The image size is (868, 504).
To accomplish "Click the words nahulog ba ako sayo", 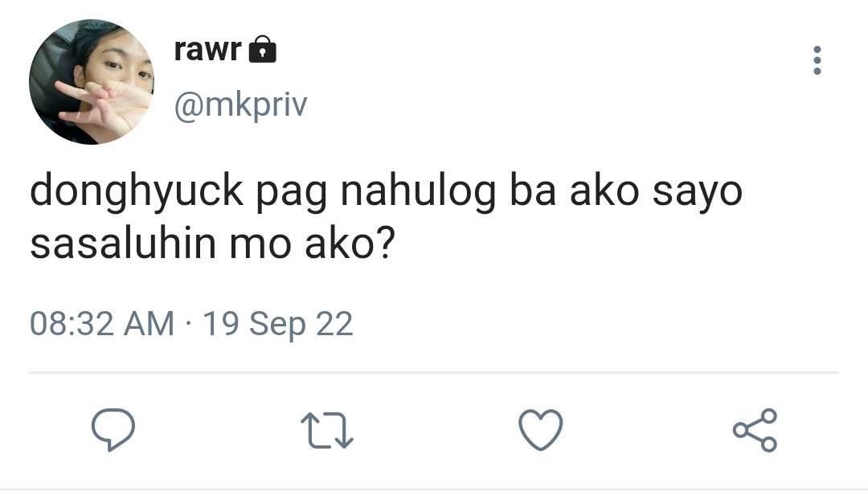I will pos(541,191).
